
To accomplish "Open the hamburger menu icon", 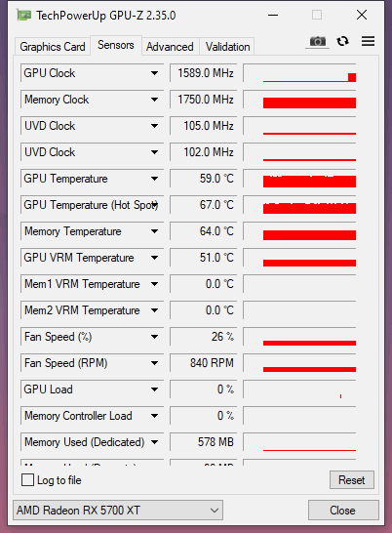I will click(368, 41).
